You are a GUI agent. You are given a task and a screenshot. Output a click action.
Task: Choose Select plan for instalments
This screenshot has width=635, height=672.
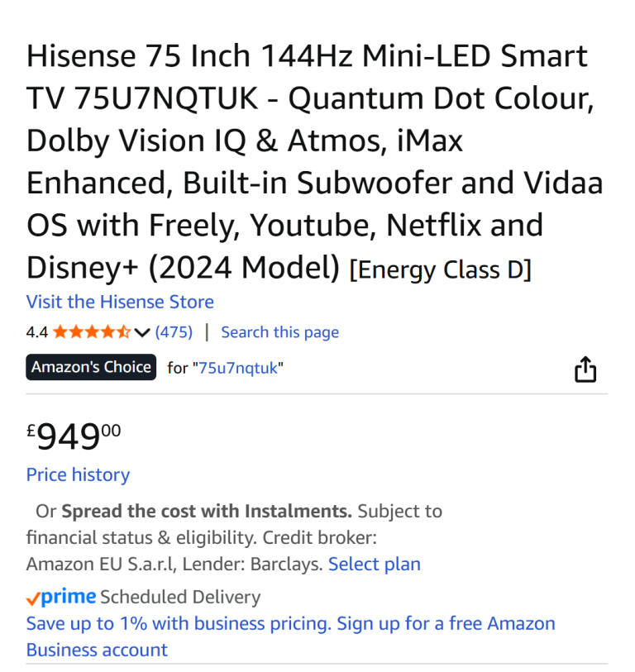(x=375, y=564)
